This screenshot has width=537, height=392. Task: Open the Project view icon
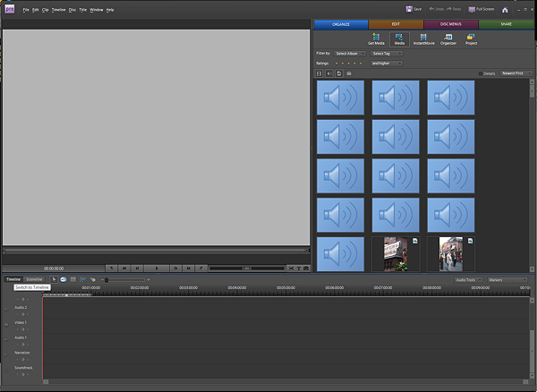coord(472,38)
